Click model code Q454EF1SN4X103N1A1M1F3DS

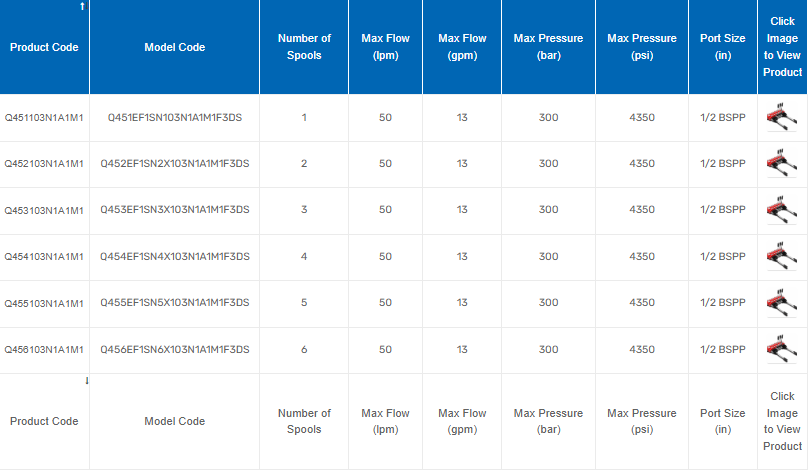pos(175,256)
